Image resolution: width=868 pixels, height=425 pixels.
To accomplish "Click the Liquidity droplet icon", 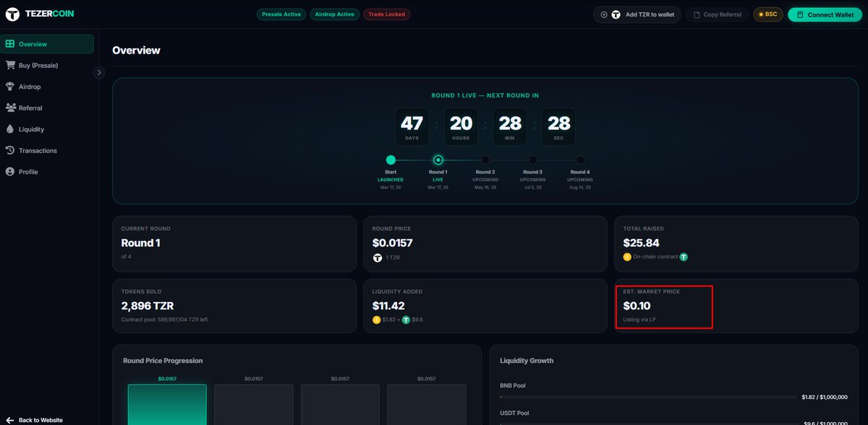I will pos(10,129).
